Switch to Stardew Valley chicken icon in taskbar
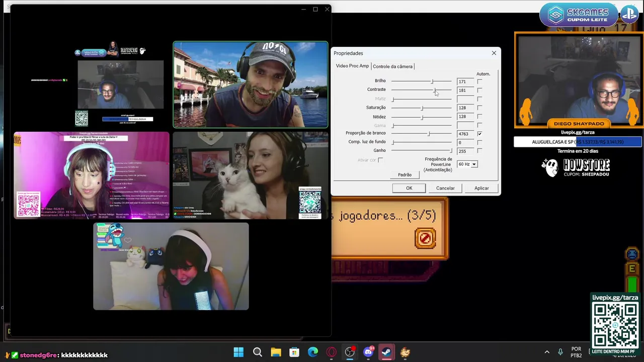 [405, 352]
